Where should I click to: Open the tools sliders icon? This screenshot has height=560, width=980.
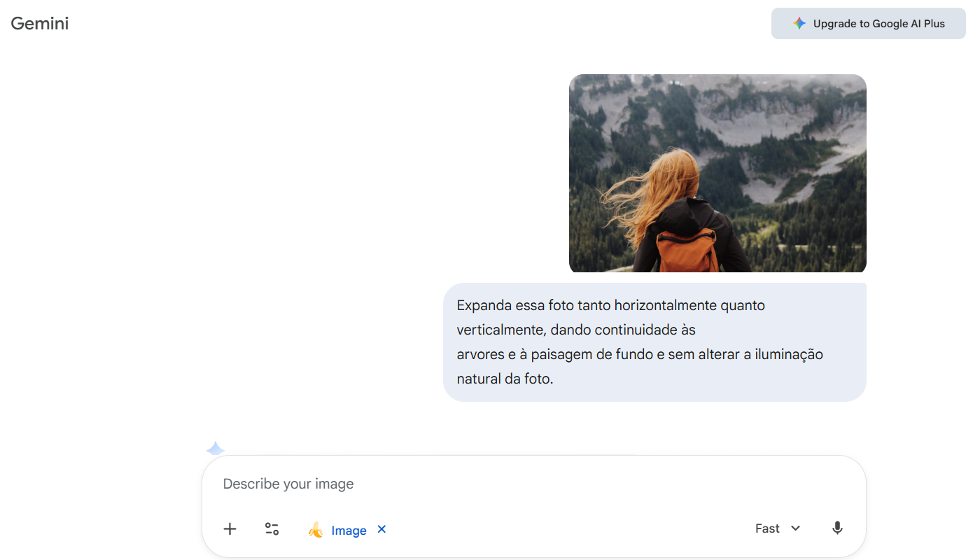[272, 529]
